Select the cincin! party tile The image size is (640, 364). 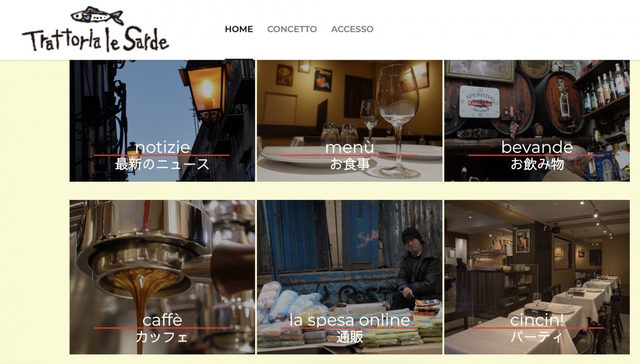(537, 277)
